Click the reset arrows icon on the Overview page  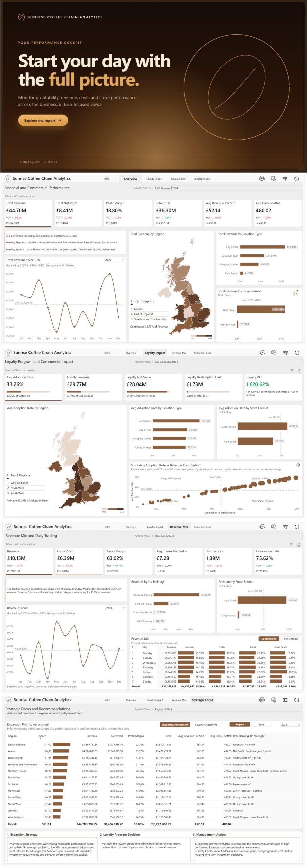click(296, 178)
